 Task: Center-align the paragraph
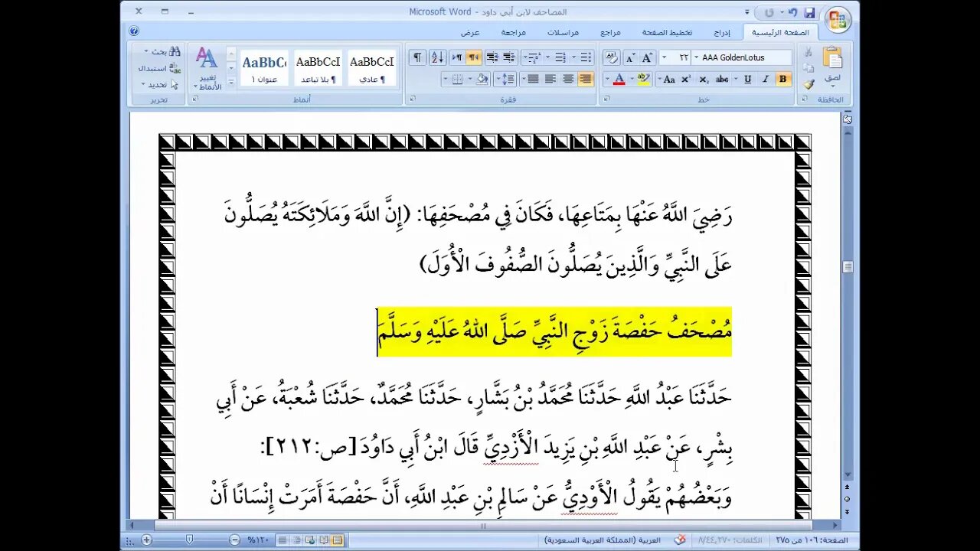(568, 79)
